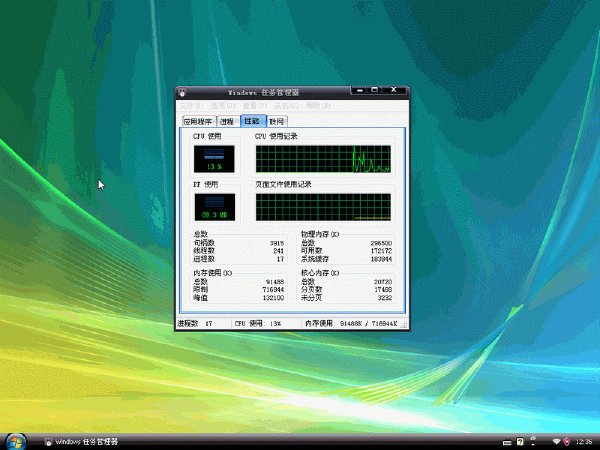Image resolution: width=600 pixels, height=450 pixels.
Task: Click the taskbar clock showing 12:36
Action: [x=583, y=442]
